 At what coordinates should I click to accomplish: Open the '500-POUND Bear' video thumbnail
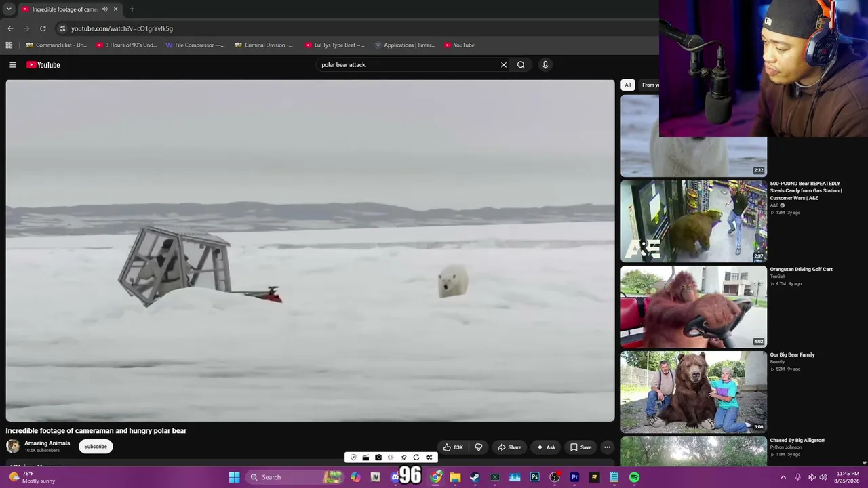tap(694, 221)
